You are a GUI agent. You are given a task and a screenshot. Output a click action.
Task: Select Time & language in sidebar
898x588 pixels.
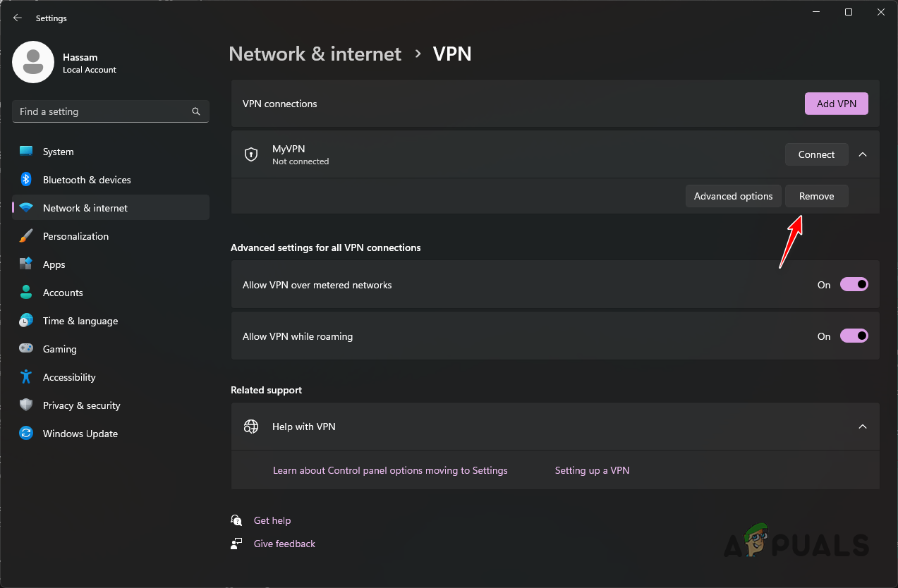(26, 320)
